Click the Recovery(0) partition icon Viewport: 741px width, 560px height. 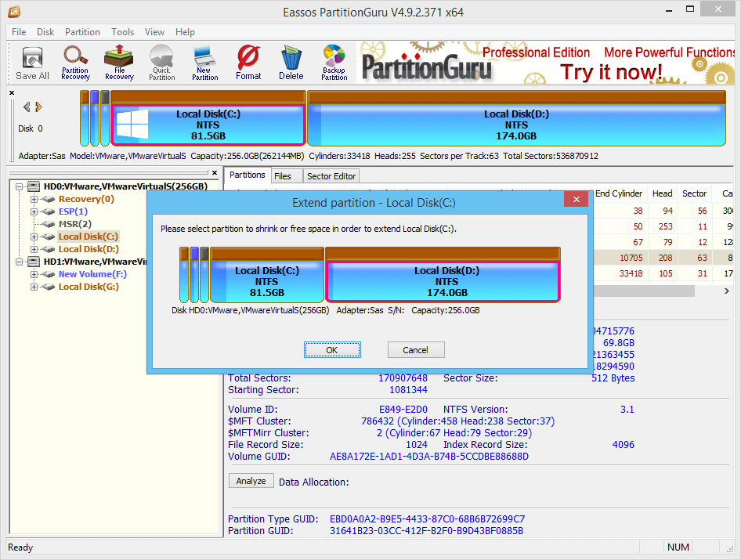pos(49,200)
